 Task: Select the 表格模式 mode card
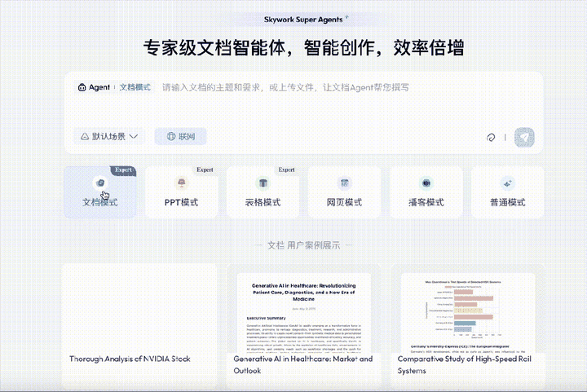263,192
